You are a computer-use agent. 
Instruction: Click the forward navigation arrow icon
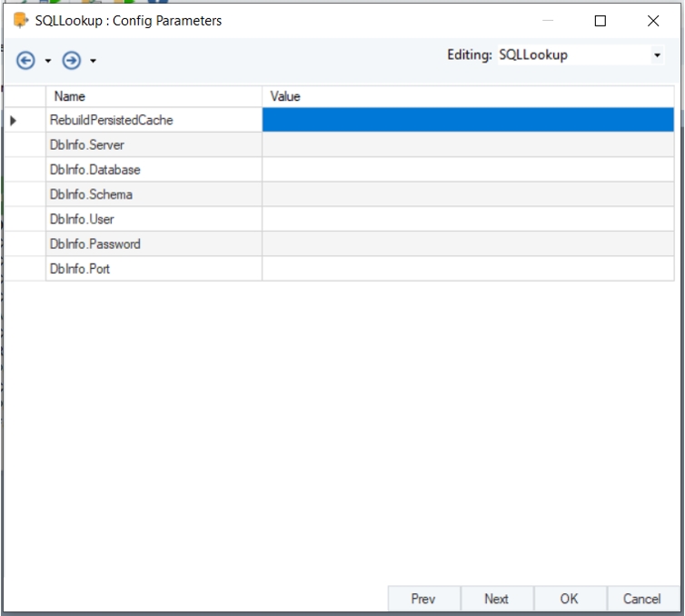tap(71, 60)
